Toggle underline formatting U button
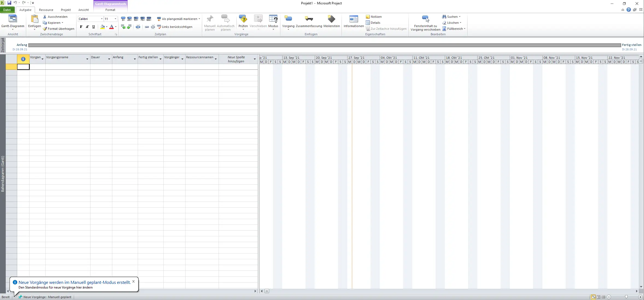Screen dimensions: 644x300 pyautogui.click(x=93, y=27)
